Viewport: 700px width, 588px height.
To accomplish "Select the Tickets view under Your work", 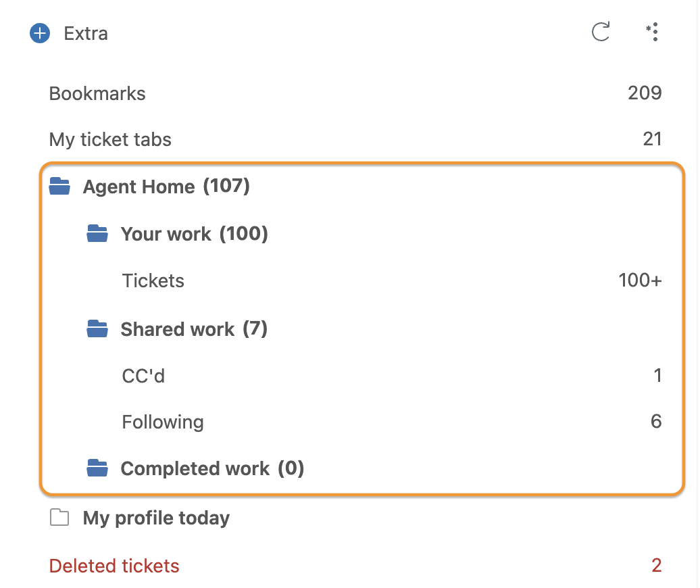I will pyautogui.click(x=391, y=281).
